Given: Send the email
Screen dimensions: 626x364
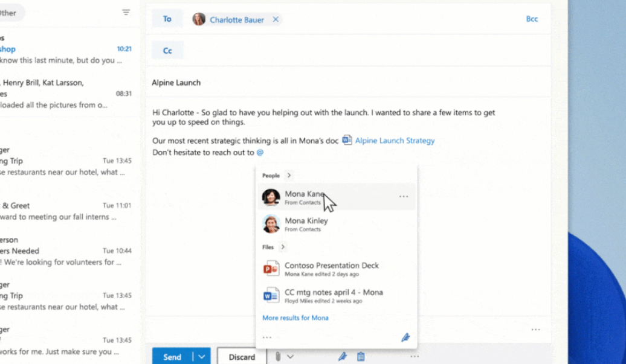Looking at the screenshot, I should 172,357.
